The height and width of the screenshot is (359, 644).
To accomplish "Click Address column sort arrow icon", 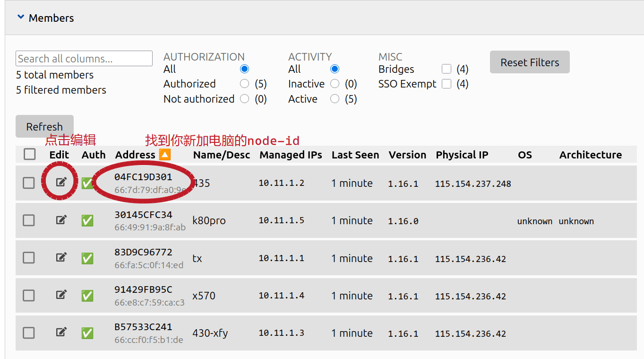I will [164, 155].
